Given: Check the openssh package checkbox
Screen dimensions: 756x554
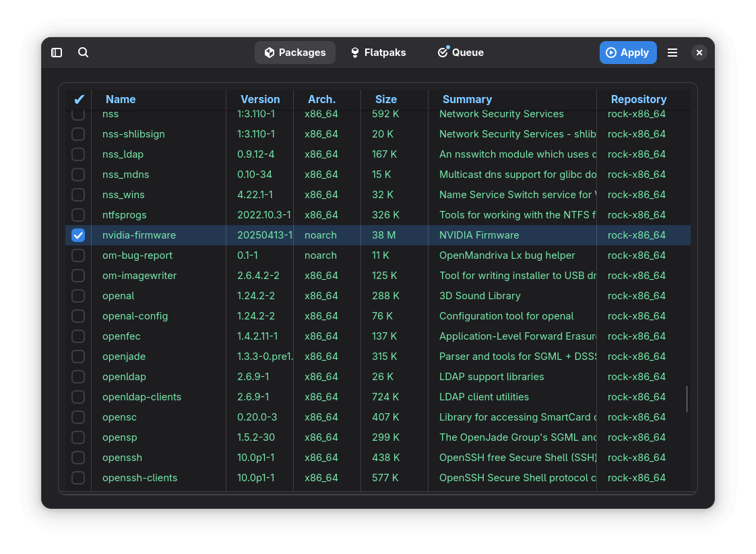Looking at the screenshot, I should [78, 458].
